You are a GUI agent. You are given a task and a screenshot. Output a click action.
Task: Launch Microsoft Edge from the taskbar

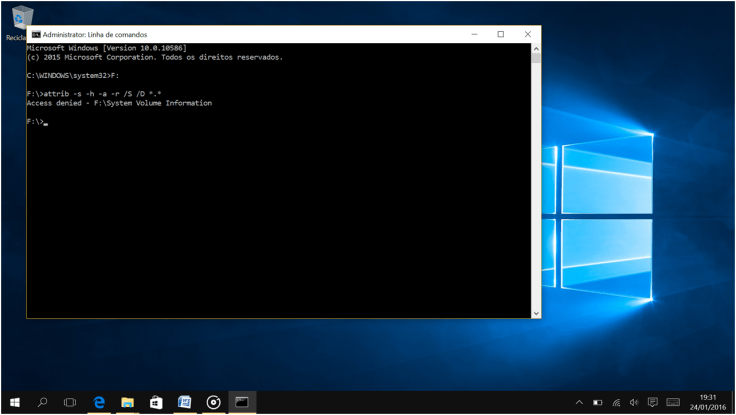pyautogui.click(x=99, y=402)
